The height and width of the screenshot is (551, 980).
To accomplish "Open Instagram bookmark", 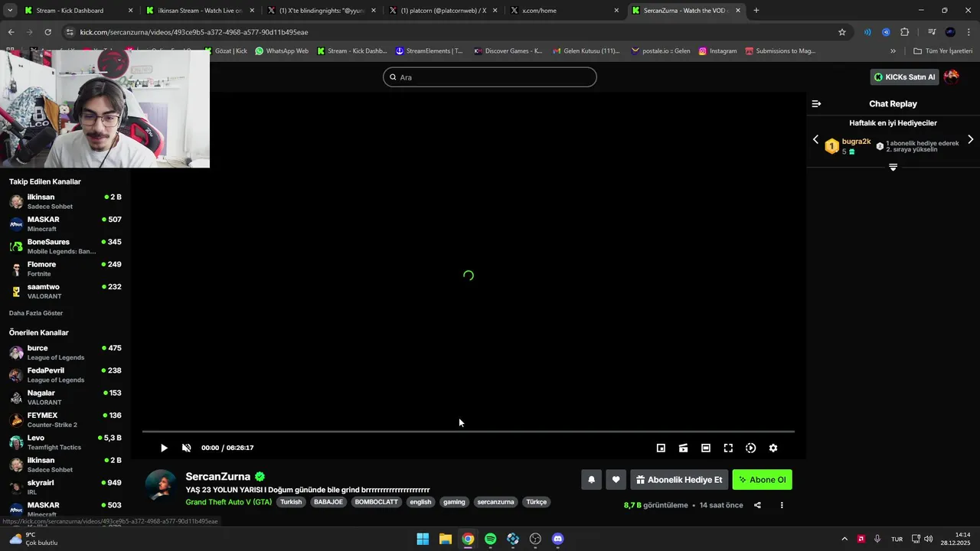I will click(x=717, y=51).
